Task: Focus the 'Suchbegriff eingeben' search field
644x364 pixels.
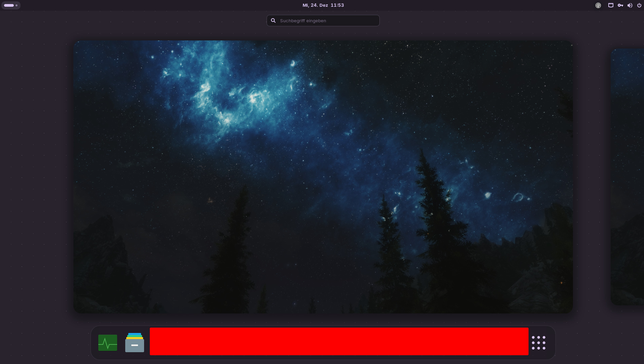Action: (327, 21)
